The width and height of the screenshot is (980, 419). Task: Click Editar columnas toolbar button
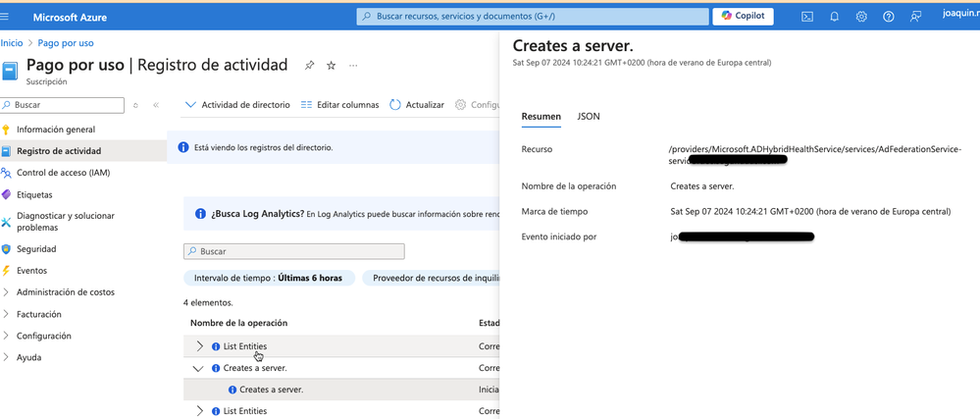point(340,104)
